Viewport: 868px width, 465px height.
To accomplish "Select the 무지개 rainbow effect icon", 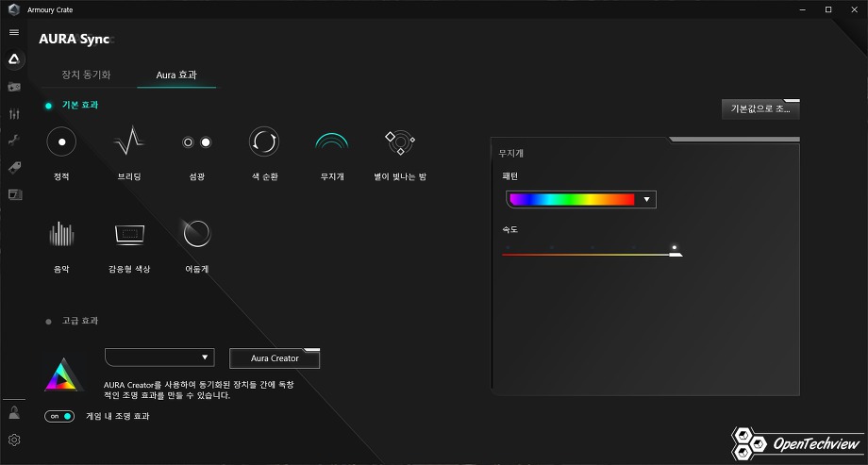I will [x=331, y=141].
